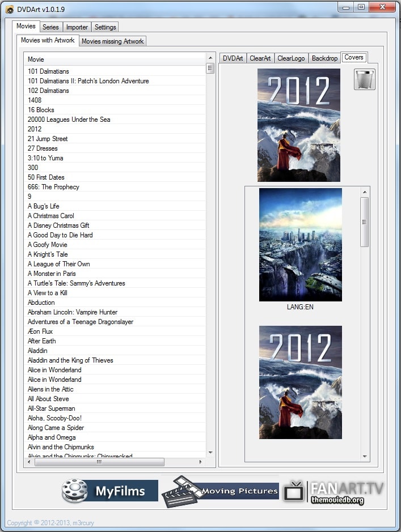Select 'Along Came a Spider' row
The image size is (401, 532).
pos(115,428)
